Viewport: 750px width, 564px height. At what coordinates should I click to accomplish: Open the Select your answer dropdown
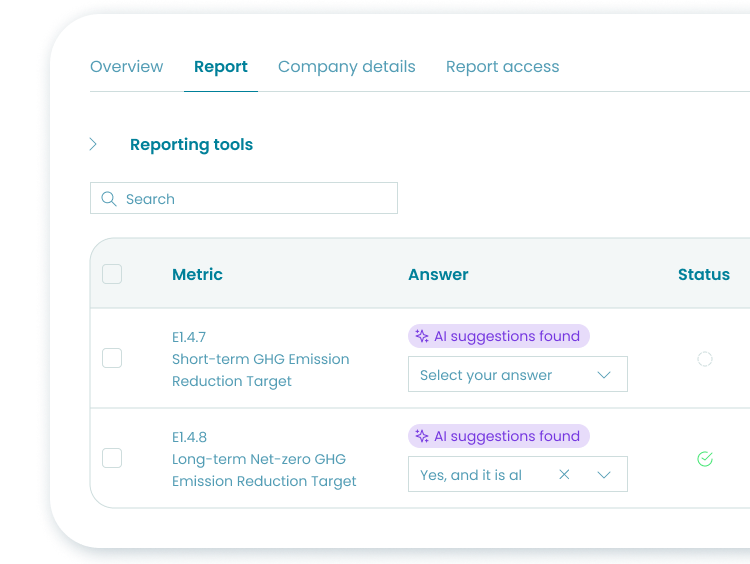click(x=518, y=374)
